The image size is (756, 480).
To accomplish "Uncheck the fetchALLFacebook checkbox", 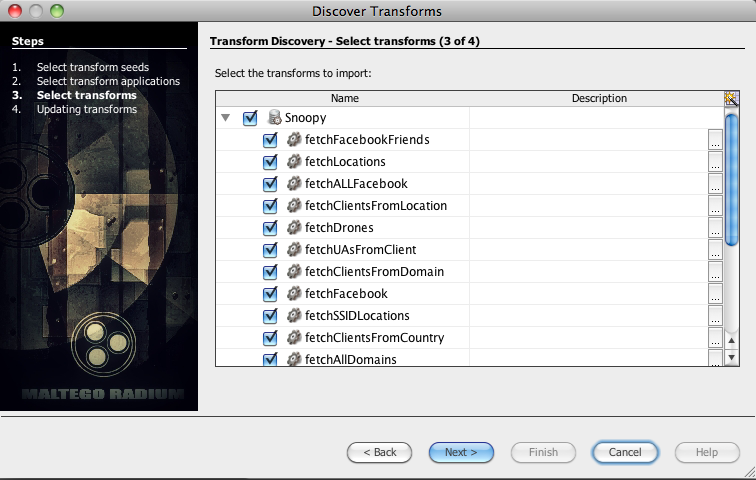I will tap(270, 184).
